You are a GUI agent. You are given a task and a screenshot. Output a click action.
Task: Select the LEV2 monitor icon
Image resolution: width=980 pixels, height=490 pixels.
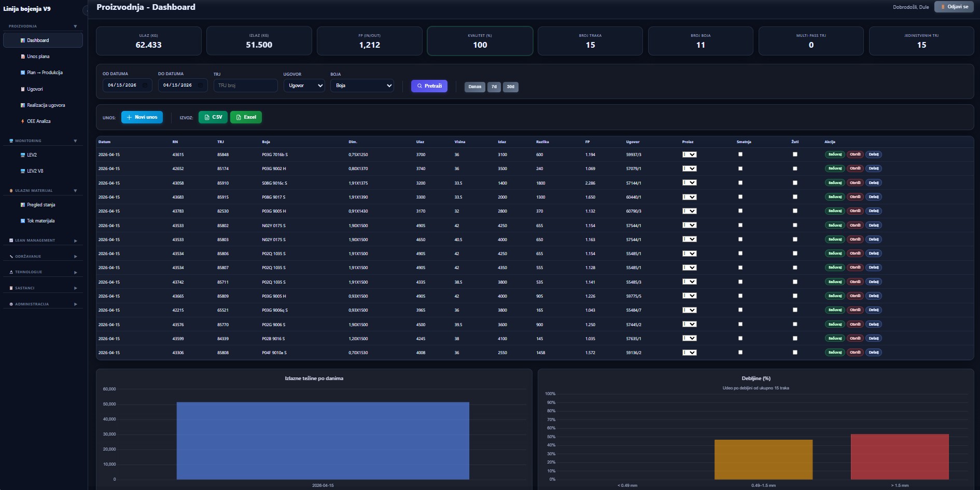pos(23,155)
